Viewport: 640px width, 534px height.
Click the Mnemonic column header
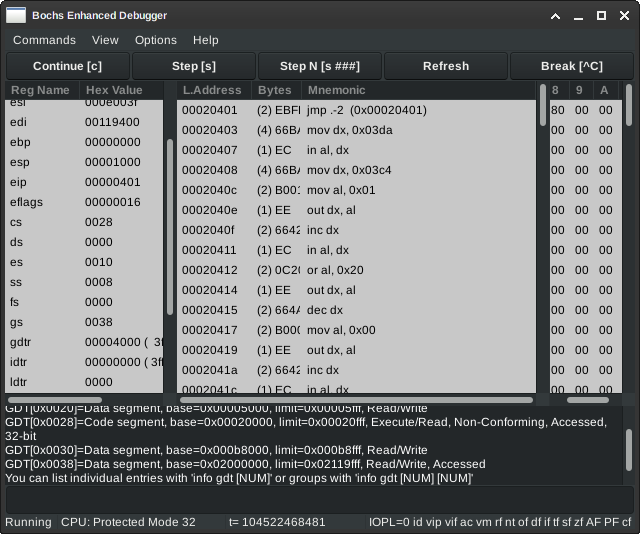coord(418,90)
